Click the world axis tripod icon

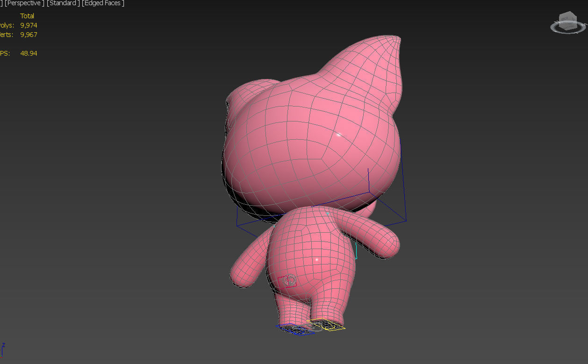pos(3,350)
